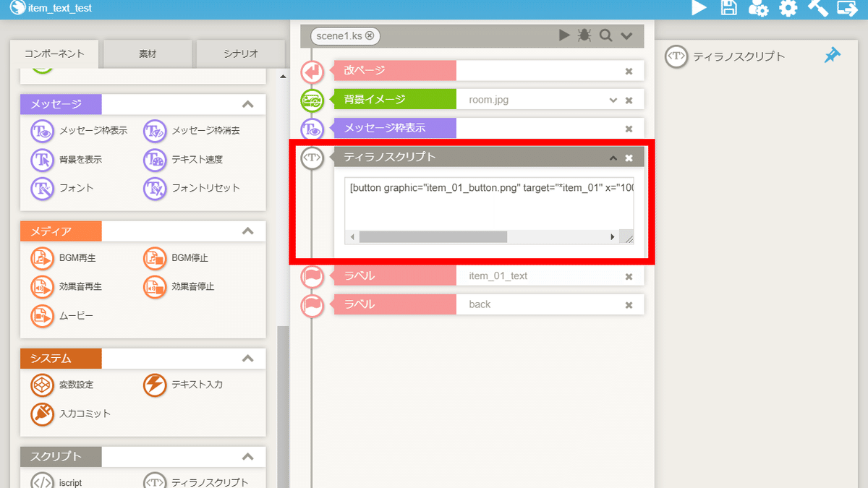Image resolution: width=868 pixels, height=488 pixels.
Task: Click the hammer build tool icon
Action: (817, 8)
